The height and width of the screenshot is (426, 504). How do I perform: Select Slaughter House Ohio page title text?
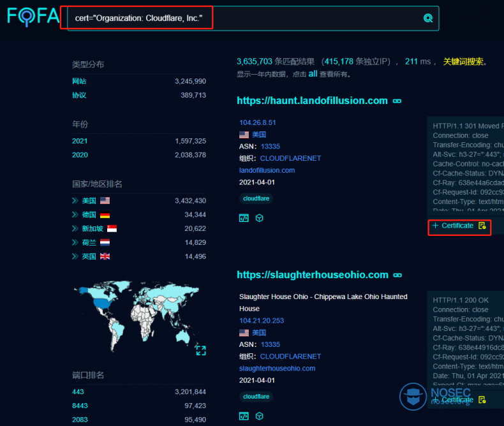tap(323, 303)
